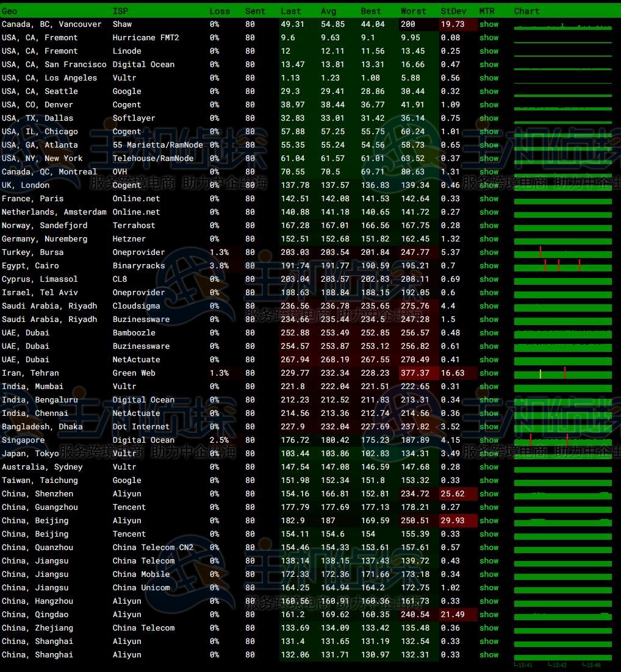Open MTR for Jiangsu China Mobile row
Image resolution: width=621 pixels, height=672 pixels.
(x=489, y=574)
